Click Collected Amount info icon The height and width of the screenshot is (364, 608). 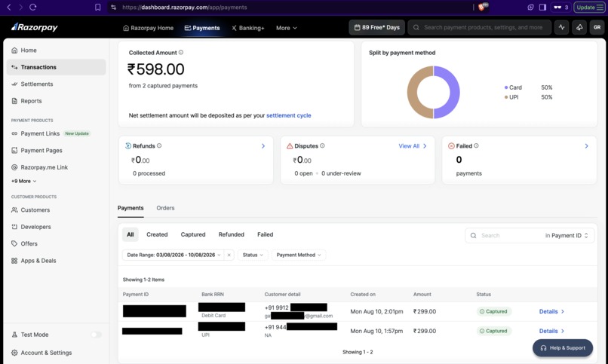click(x=181, y=52)
